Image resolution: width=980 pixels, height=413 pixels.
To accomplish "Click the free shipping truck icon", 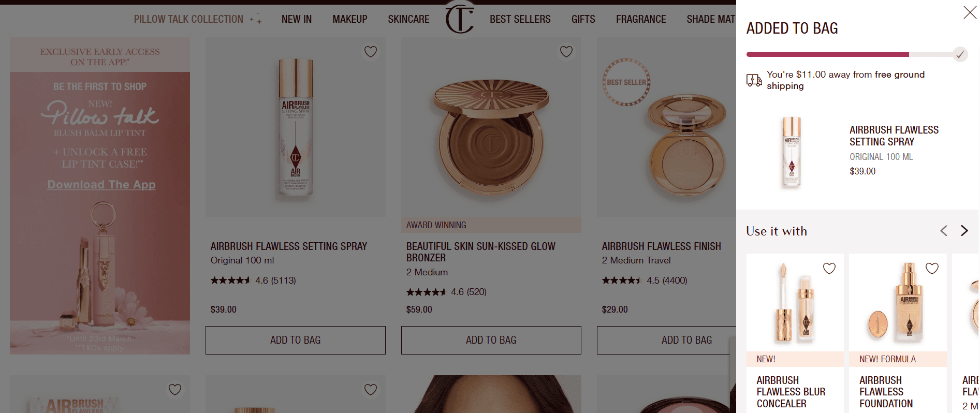I will coord(754,80).
